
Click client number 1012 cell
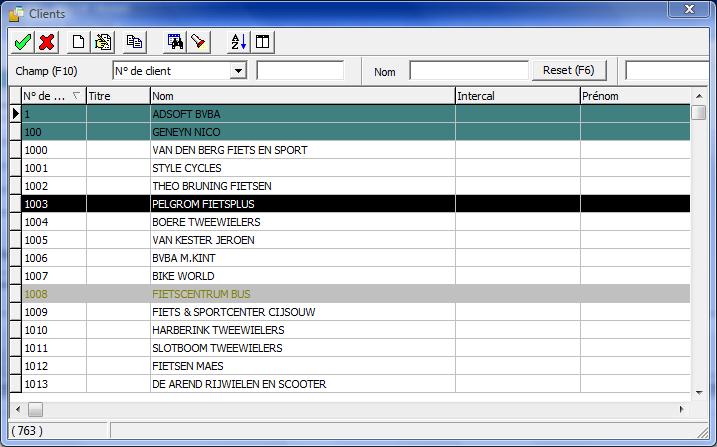(54, 366)
